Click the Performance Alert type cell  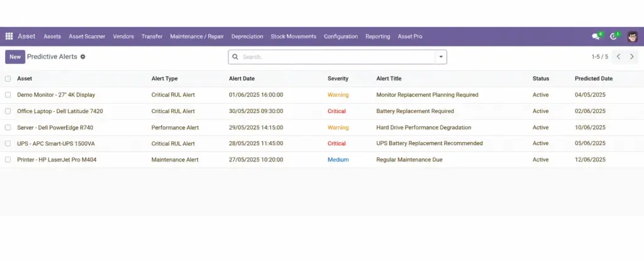pos(175,128)
